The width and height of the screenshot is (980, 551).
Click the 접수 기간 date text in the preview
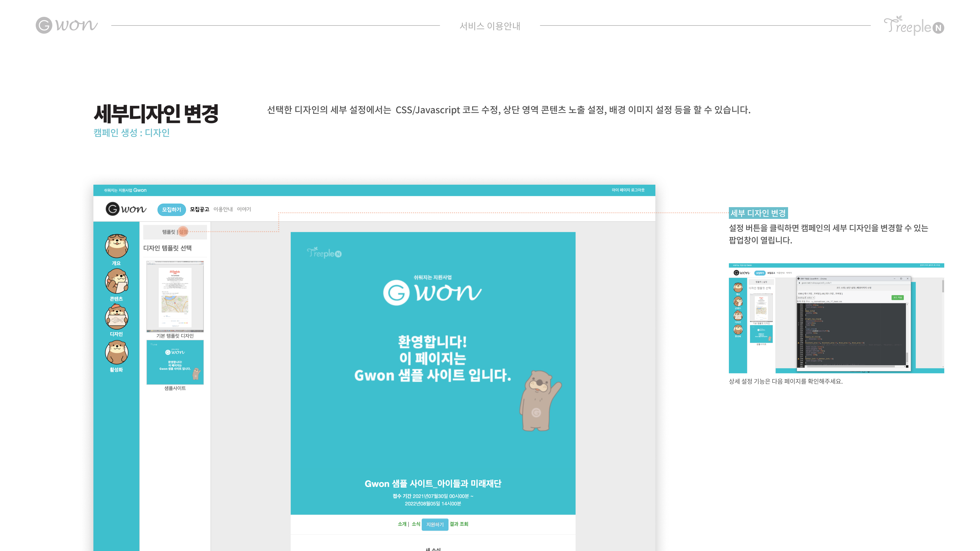(x=433, y=500)
